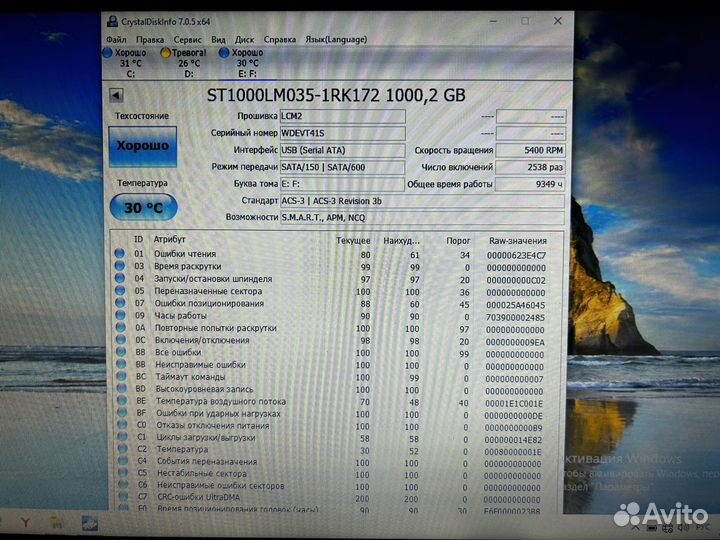Select raw value 00000623E4C7

click(516, 255)
